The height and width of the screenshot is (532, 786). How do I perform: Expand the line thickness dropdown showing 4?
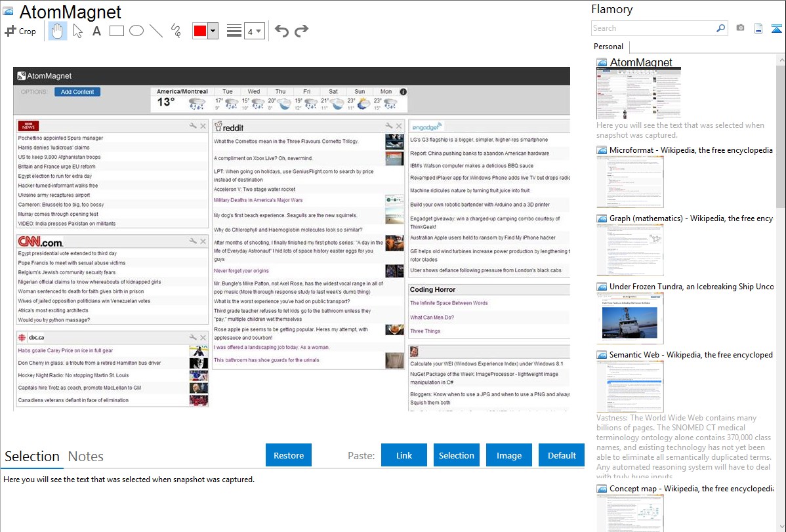[259, 31]
